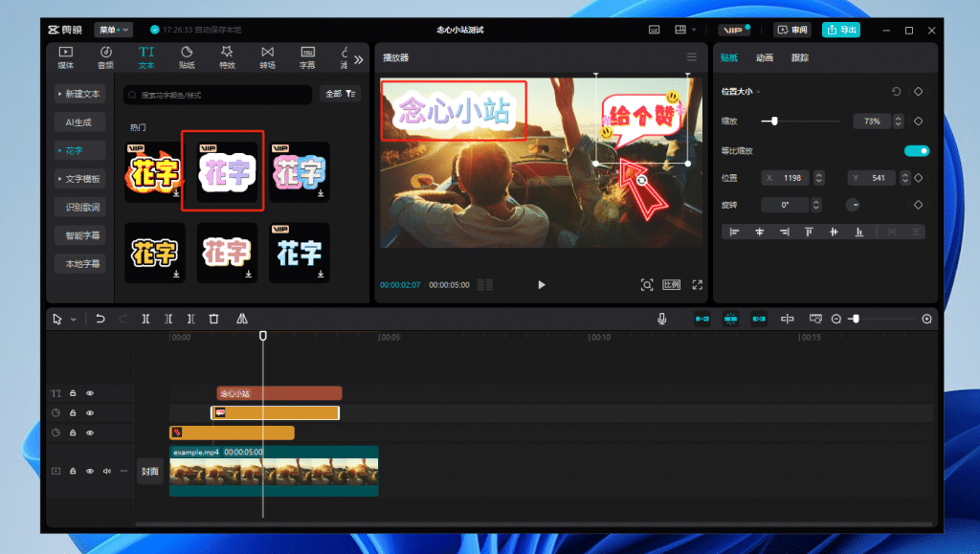Click the 搜索花字 search field
Image resolution: width=980 pixels, height=554 pixels.
217,95
